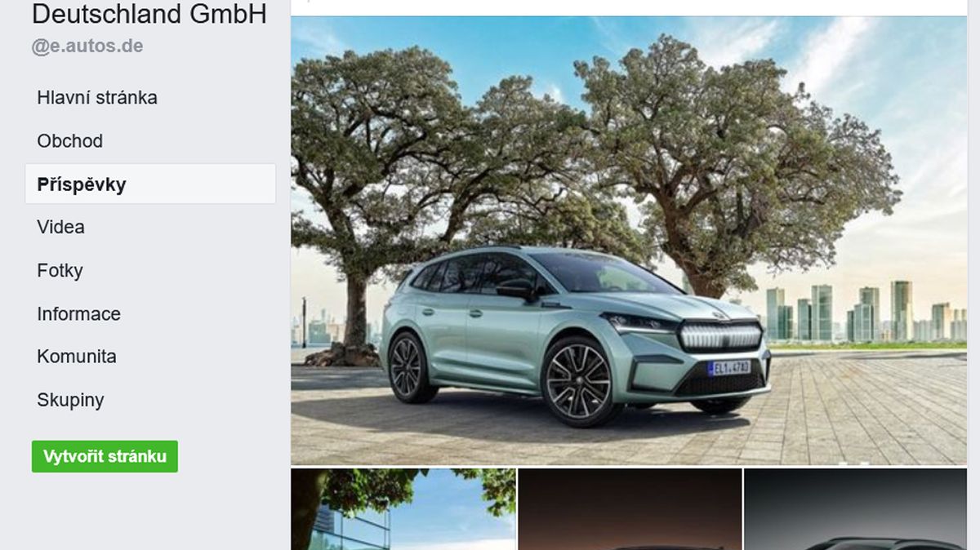
Task: Select Příspěvky in the sidebar
Action: coord(150,184)
